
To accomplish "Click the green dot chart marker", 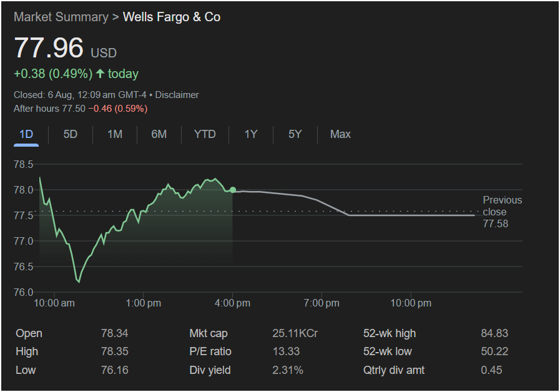I will pos(233,190).
